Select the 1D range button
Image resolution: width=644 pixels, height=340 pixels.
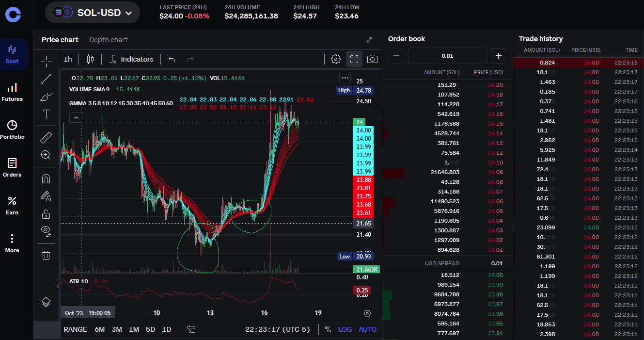166,329
